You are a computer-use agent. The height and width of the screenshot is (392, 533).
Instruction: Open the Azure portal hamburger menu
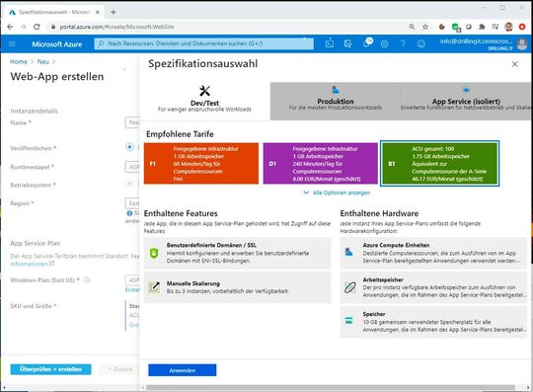click(12, 43)
